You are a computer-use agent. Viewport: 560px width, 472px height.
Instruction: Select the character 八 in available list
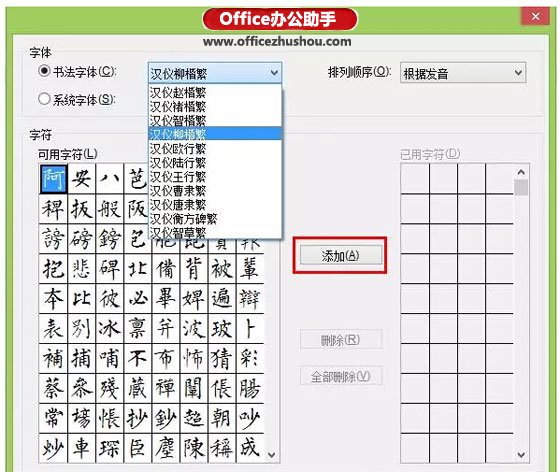(110, 179)
